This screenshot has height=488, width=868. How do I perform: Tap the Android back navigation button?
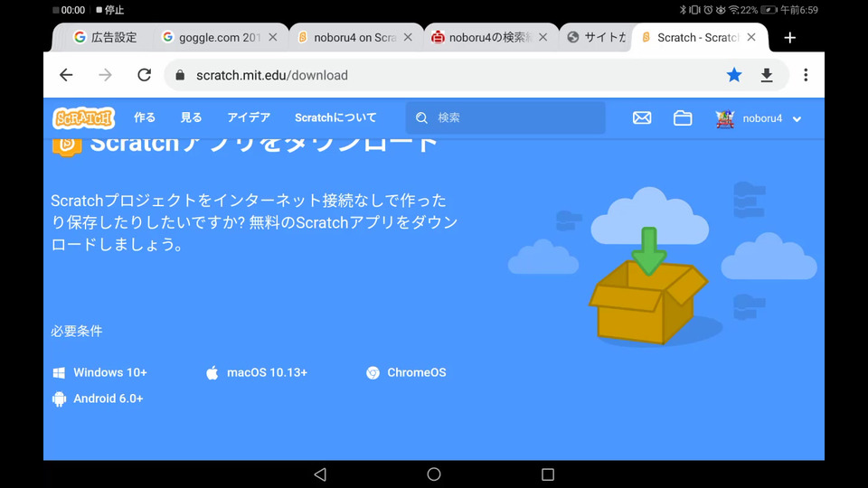tap(320, 474)
